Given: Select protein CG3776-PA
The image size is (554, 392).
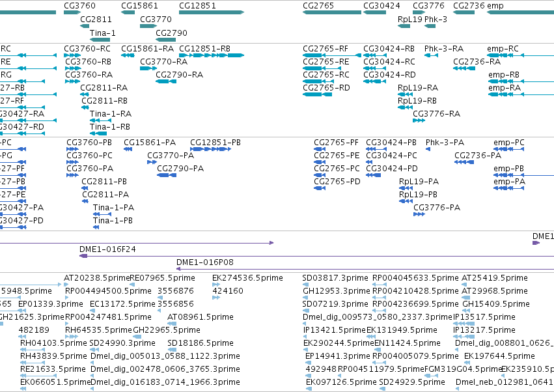Looking at the screenshot, I should click(x=437, y=208).
